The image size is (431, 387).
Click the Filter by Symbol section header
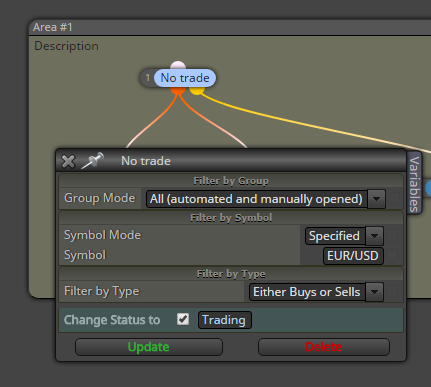point(231,218)
